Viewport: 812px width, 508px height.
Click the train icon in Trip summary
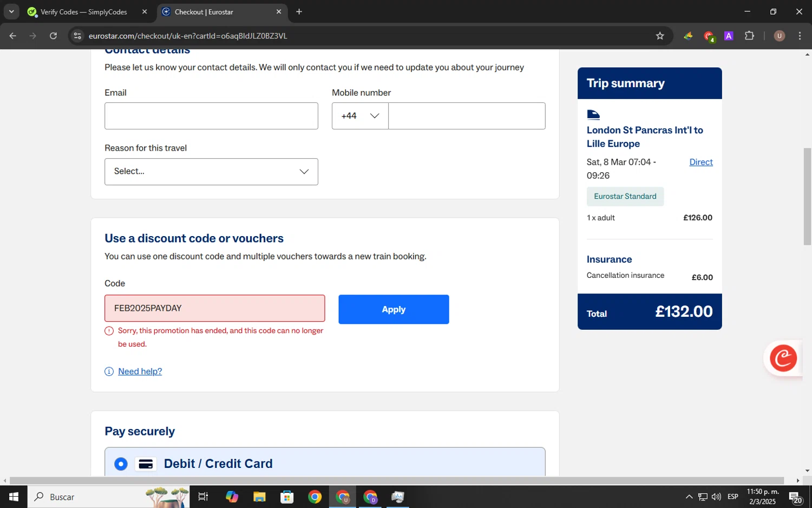pyautogui.click(x=593, y=114)
